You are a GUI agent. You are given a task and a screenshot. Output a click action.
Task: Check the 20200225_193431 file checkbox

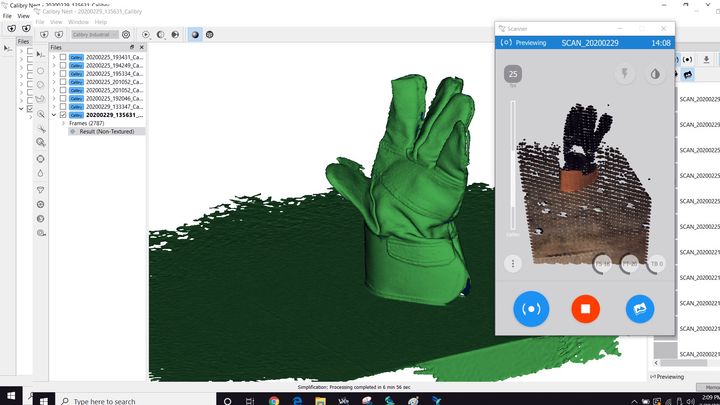point(63,57)
